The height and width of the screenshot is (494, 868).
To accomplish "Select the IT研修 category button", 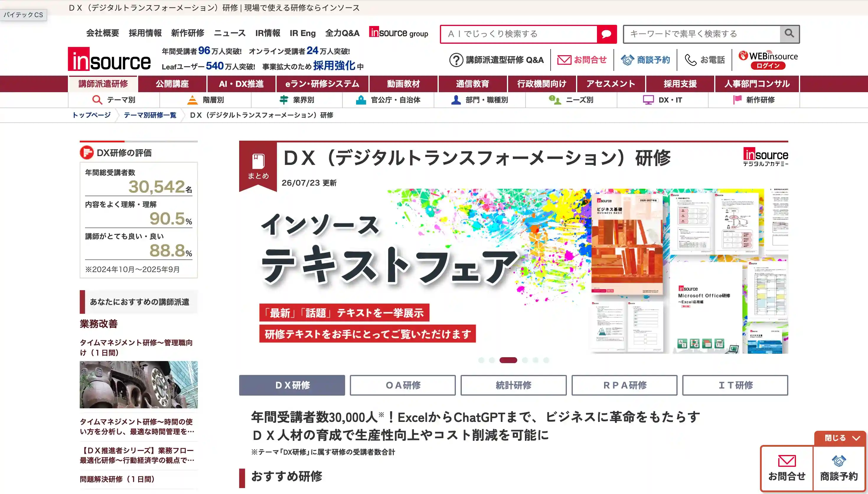I will pos(735,385).
